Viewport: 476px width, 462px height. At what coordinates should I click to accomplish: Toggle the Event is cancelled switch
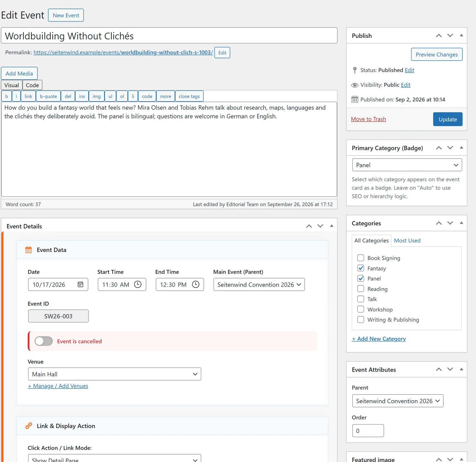point(44,341)
